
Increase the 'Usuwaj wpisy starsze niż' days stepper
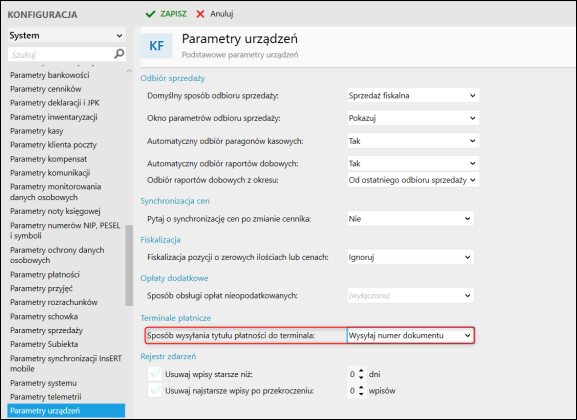(x=361, y=371)
